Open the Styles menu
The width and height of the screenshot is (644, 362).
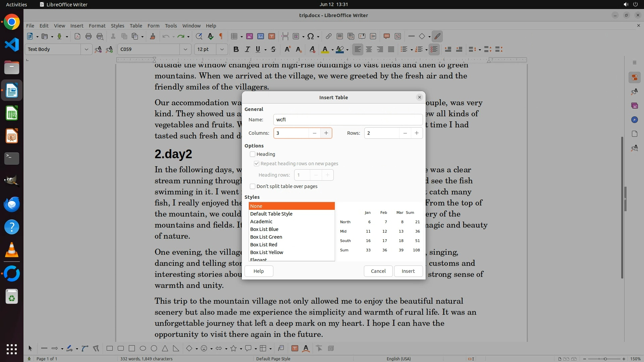click(117, 25)
